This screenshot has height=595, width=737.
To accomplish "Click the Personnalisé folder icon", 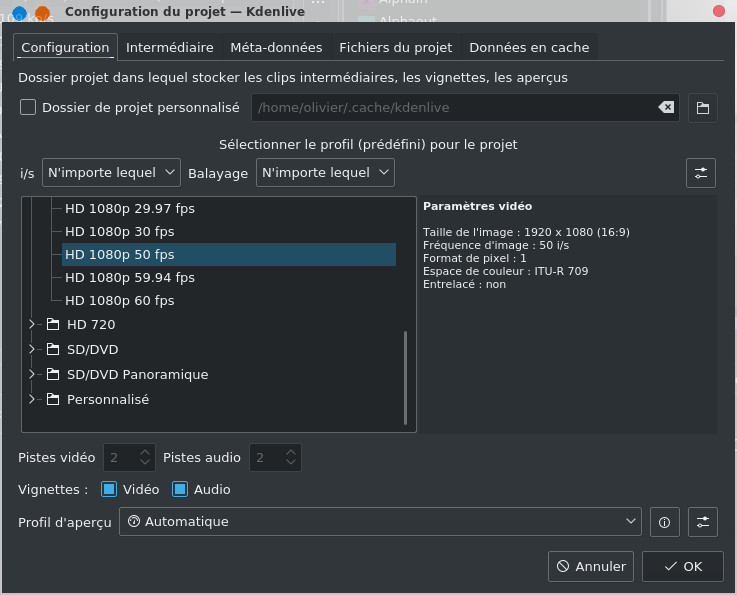I will click(53, 399).
